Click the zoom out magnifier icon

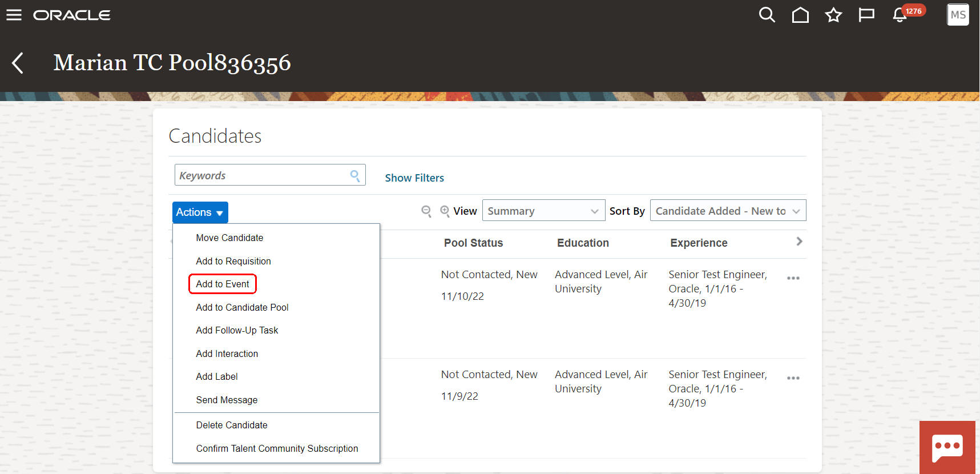[426, 211]
